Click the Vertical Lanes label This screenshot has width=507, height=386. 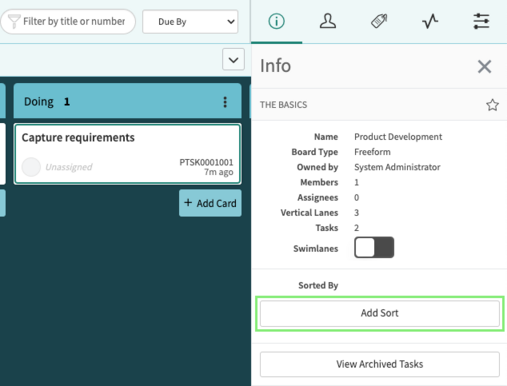[309, 213]
